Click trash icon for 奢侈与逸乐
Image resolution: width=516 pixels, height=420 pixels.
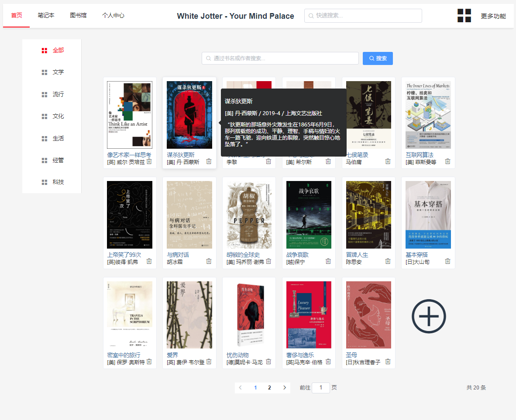[328, 362]
